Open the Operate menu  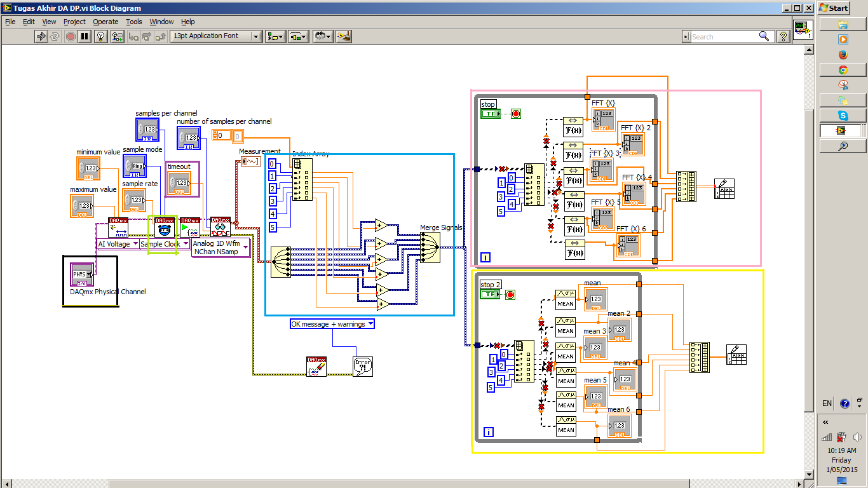pos(105,22)
